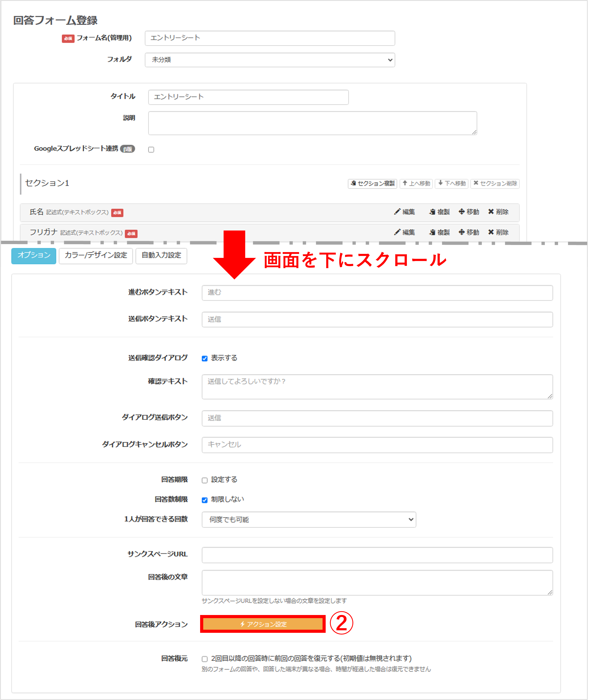Click the 確認テキスト textarea
This screenshot has height=700, width=589.
click(x=377, y=387)
